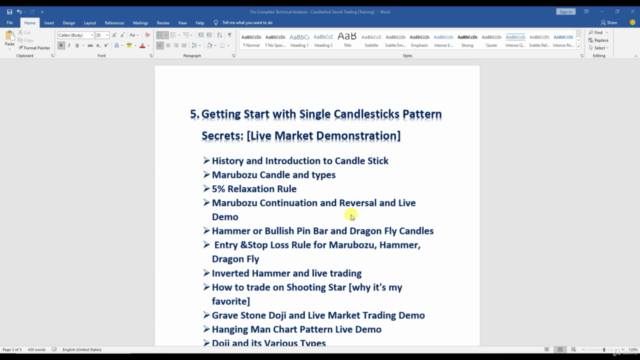Show or hide paragraph marks
640x360 pixels.
(x=230, y=35)
